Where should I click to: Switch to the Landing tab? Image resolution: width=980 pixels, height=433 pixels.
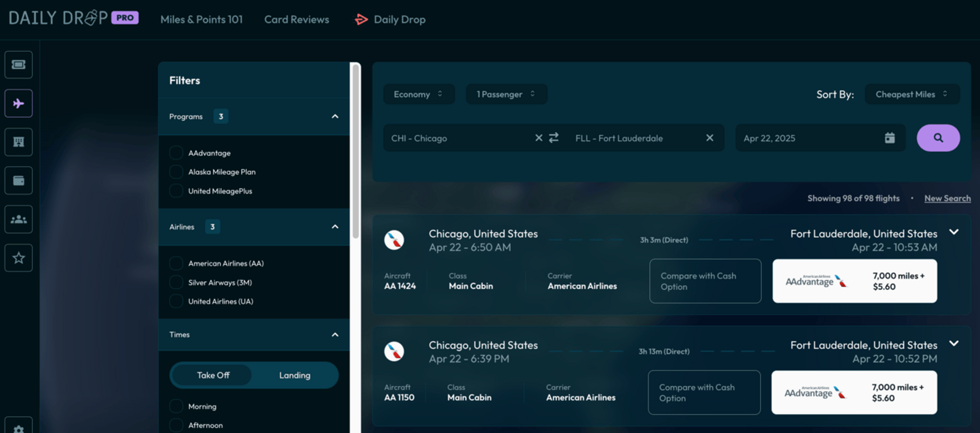295,375
